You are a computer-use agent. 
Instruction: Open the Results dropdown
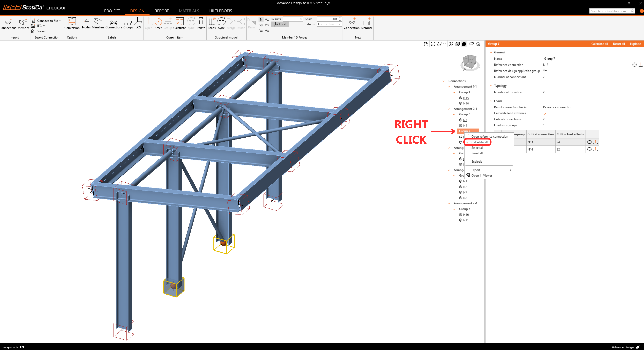pyautogui.click(x=293, y=19)
